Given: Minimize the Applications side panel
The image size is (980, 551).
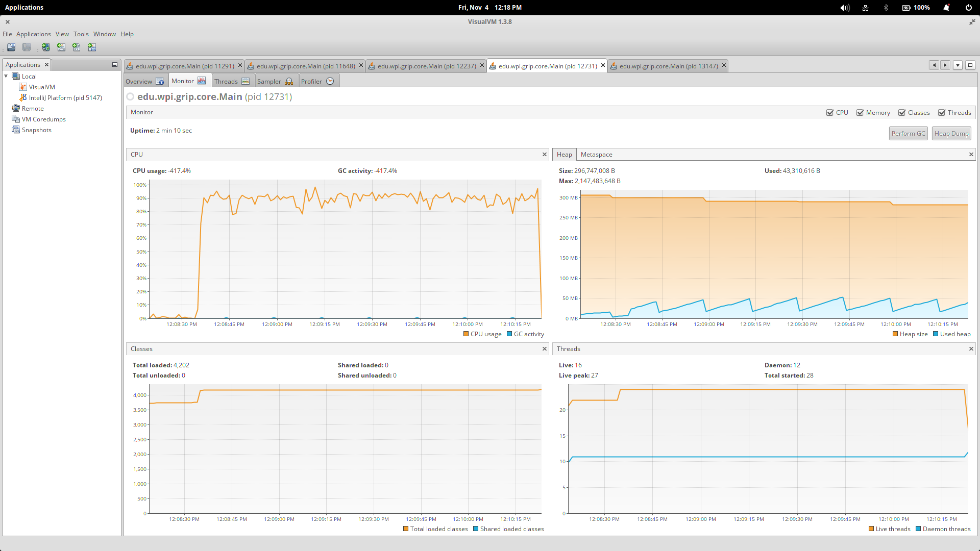Looking at the screenshot, I should pyautogui.click(x=115, y=65).
